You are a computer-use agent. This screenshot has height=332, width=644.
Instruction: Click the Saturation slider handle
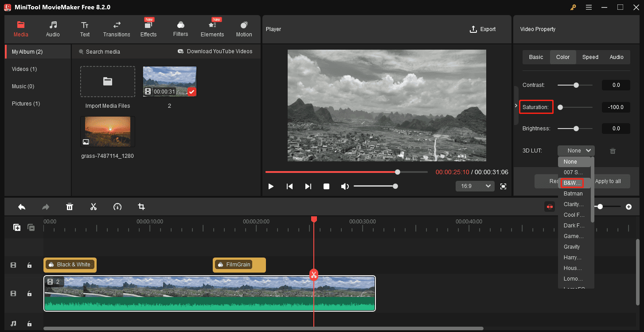point(560,107)
